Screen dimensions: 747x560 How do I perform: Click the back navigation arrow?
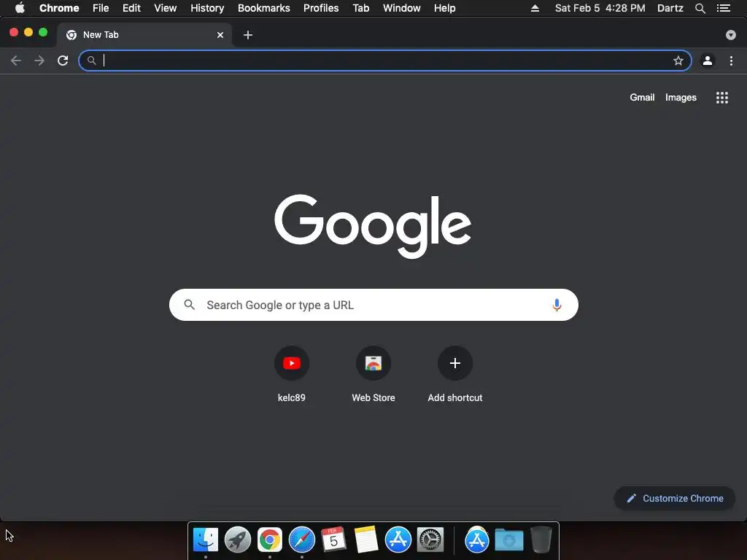pyautogui.click(x=16, y=61)
